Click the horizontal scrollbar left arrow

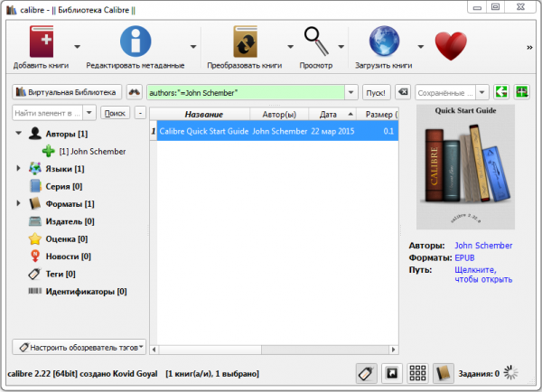(x=154, y=350)
